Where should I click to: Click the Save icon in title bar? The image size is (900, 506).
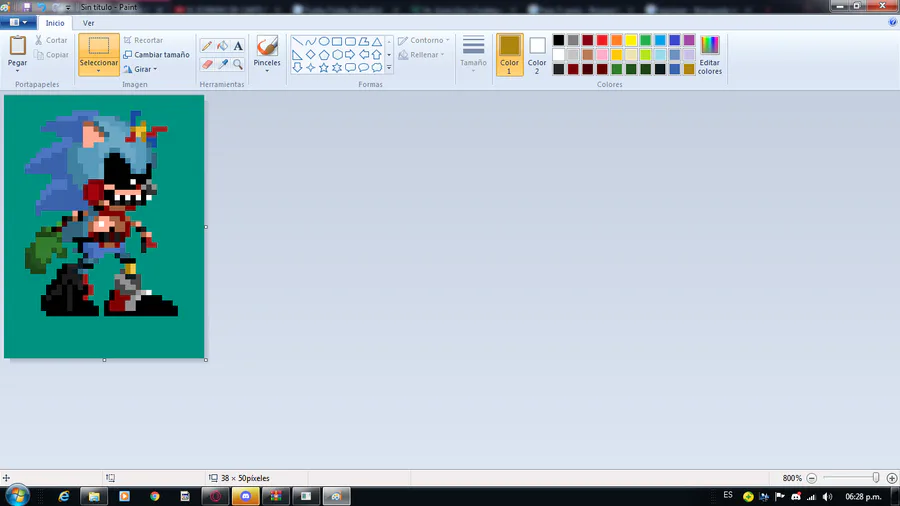(x=27, y=7)
